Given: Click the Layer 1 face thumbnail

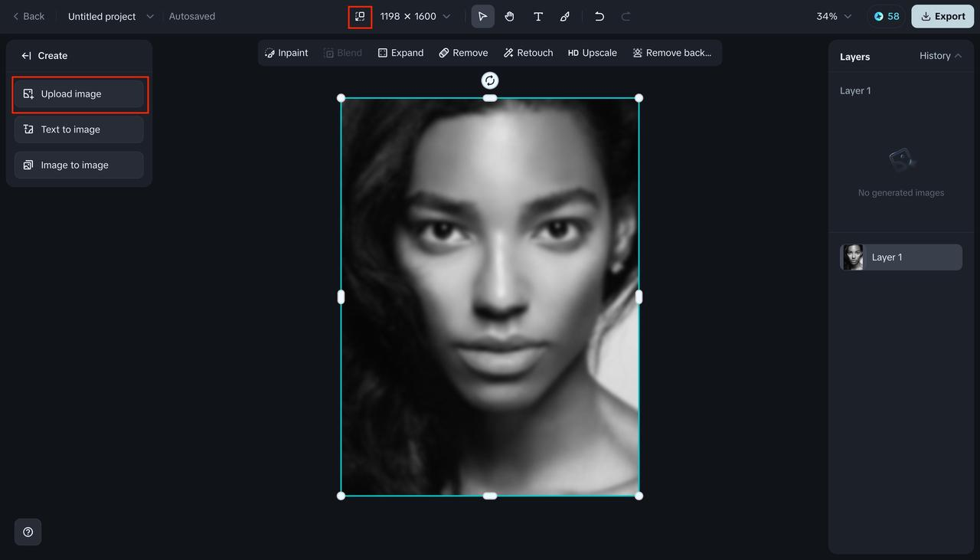Looking at the screenshot, I should (852, 257).
